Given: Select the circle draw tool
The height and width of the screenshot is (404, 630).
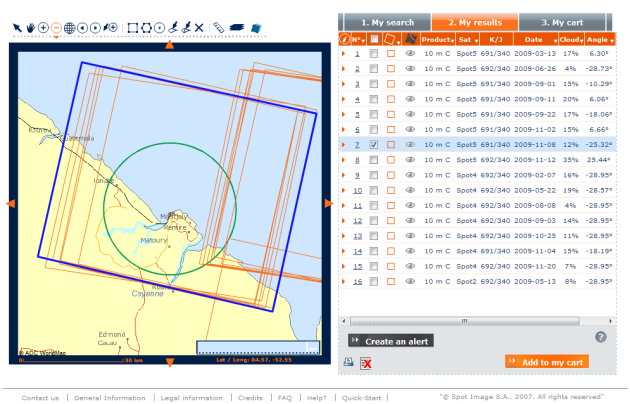Looking at the screenshot, I should pyautogui.click(x=160, y=28).
